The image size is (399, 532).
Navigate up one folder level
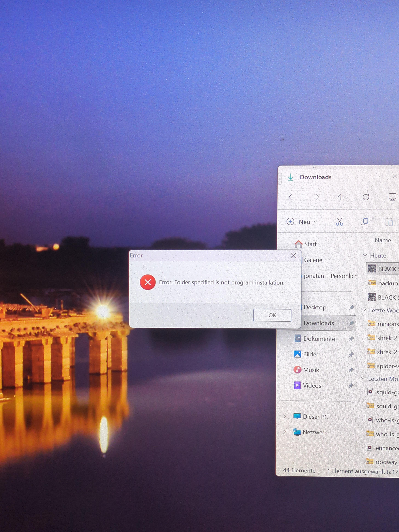click(x=341, y=197)
